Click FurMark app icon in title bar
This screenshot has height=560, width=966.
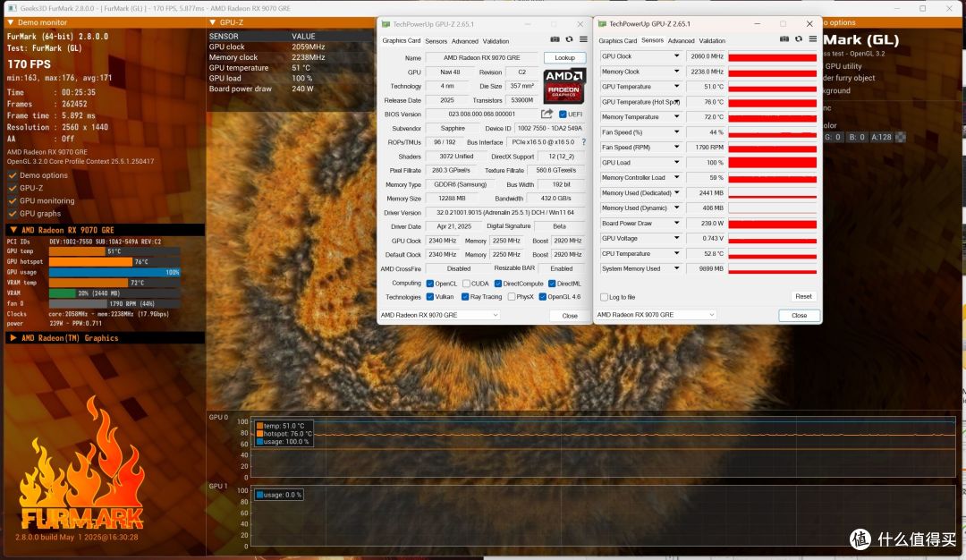12,8
